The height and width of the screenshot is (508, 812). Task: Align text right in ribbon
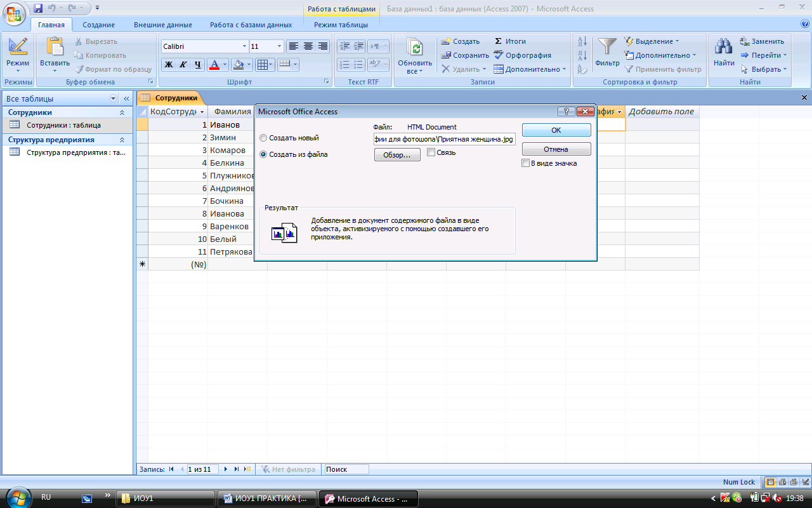pyautogui.click(x=322, y=46)
